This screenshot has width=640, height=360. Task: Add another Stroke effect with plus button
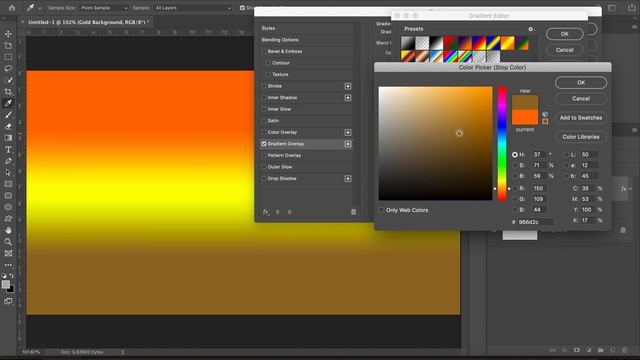click(348, 86)
